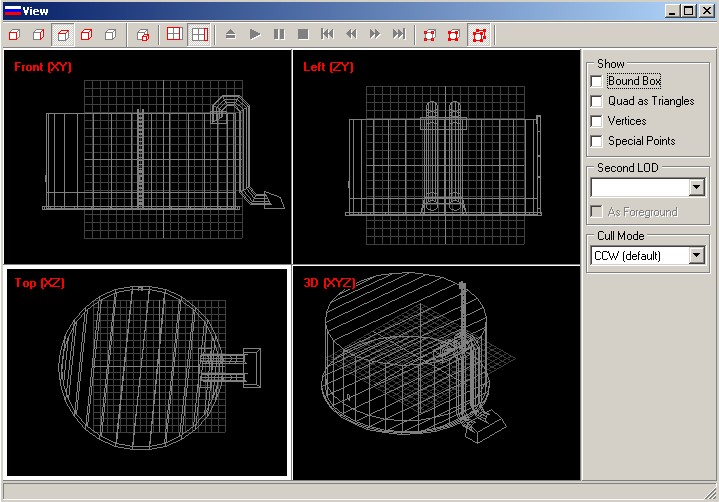Toggle Quad as Triangles checkbox

pyautogui.click(x=597, y=101)
